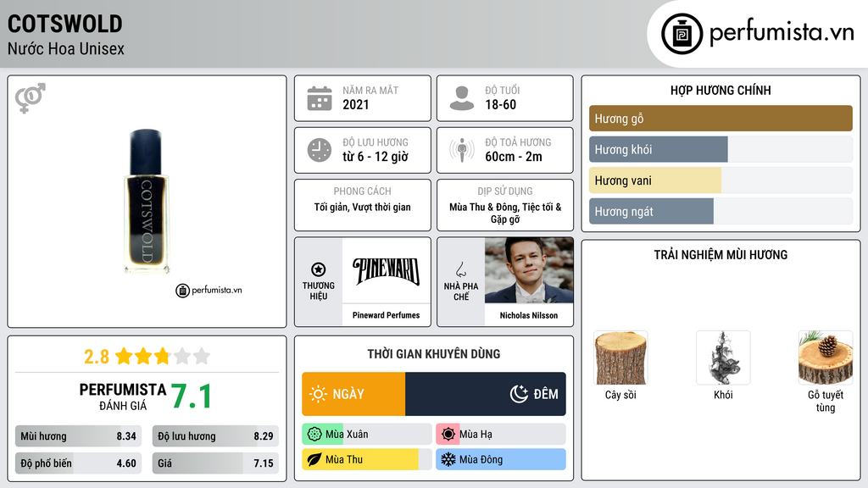
Task: Click the sillage radiating figure icon
Action: click(x=462, y=150)
